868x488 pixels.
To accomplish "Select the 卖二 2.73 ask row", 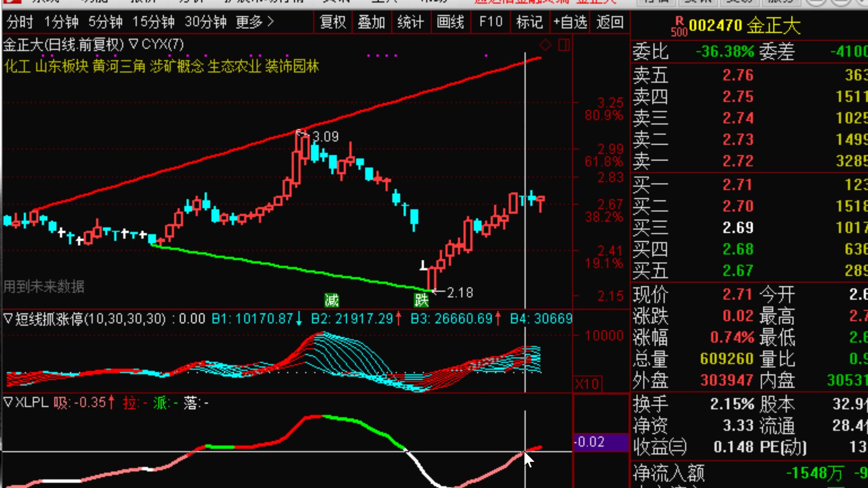I will [750, 139].
